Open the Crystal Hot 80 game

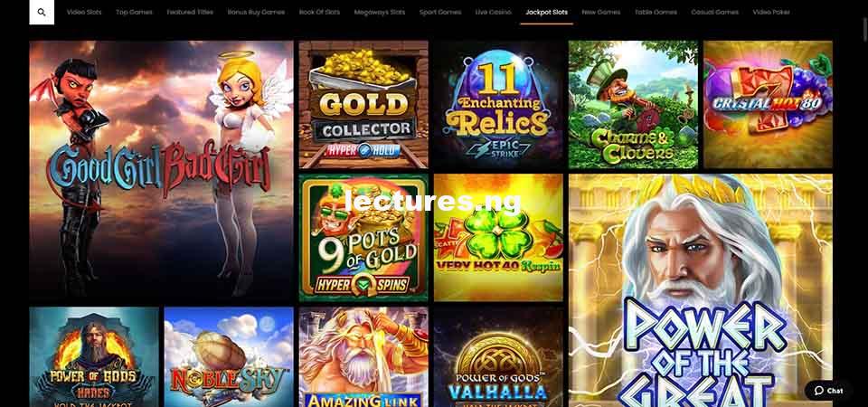[x=768, y=104]
